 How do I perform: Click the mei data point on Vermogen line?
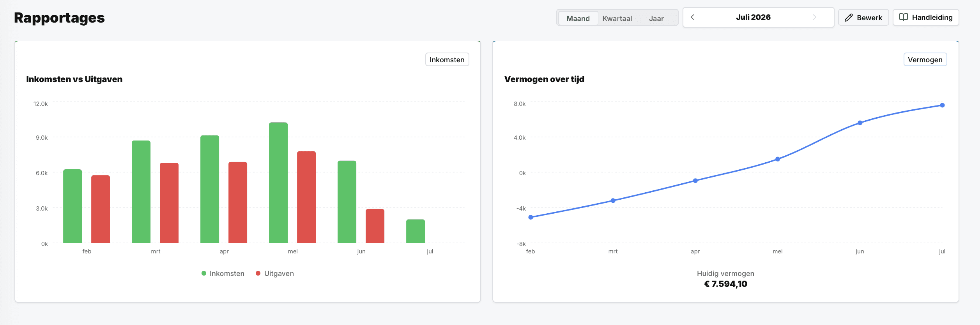[x=778, y=159]
